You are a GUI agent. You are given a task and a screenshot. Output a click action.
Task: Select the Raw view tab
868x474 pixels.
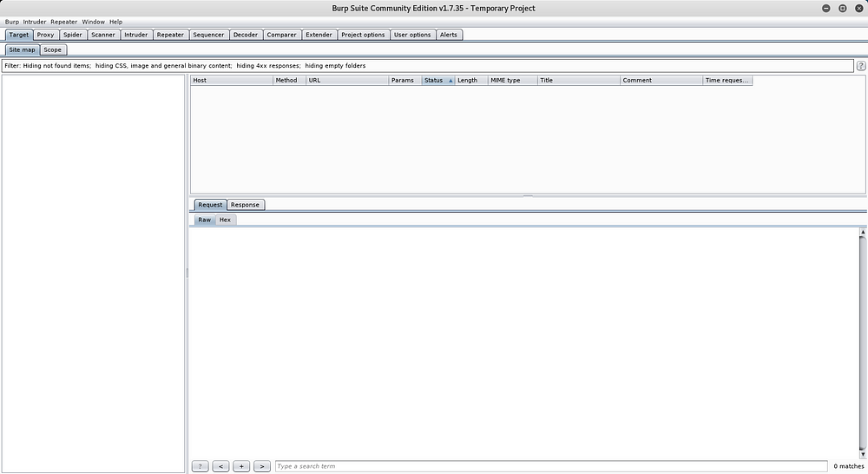click(204, 220)
